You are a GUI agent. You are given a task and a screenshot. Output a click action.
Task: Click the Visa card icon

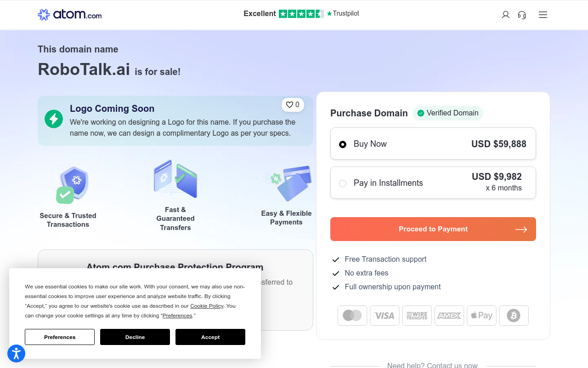(384, 316)
